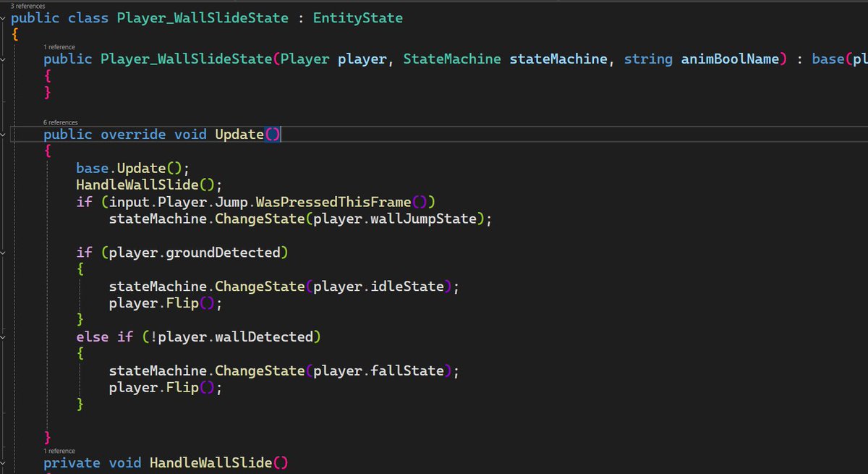Click the 'Jump' token in input.Player.Jump
Viewport: 868px width, 474px height.
(230, 201)
